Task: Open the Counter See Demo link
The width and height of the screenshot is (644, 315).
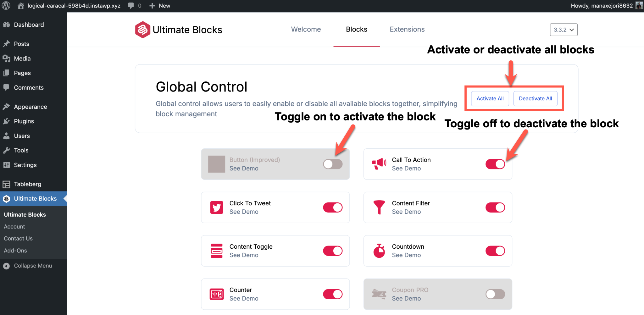Action: pyautogui.click(x=244, y=298)
